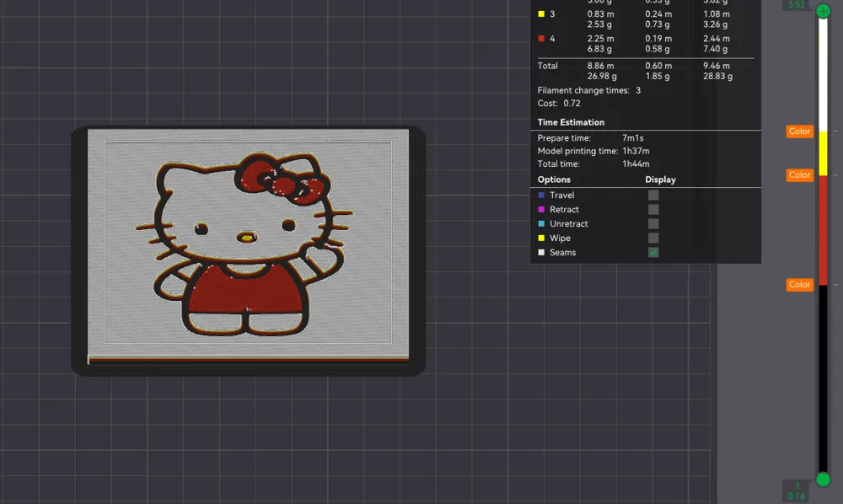Click the top layer height label 3.52
Screen dimensions: 843x504
click(x=797, y=5)
